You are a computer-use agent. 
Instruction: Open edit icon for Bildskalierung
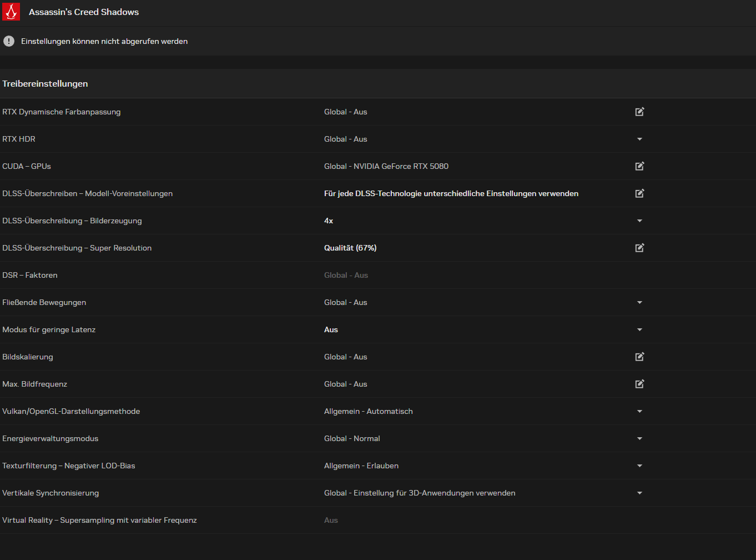point(639,357)
